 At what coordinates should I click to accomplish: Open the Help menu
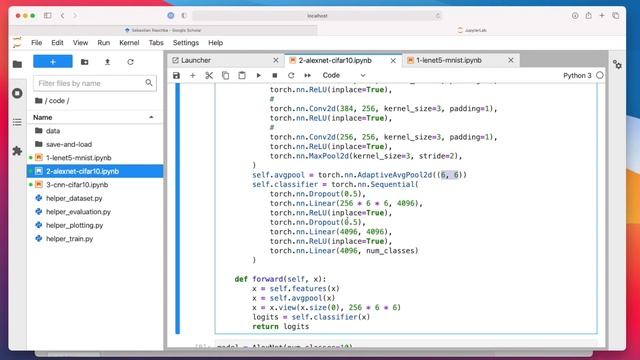(x=216, y=43)
